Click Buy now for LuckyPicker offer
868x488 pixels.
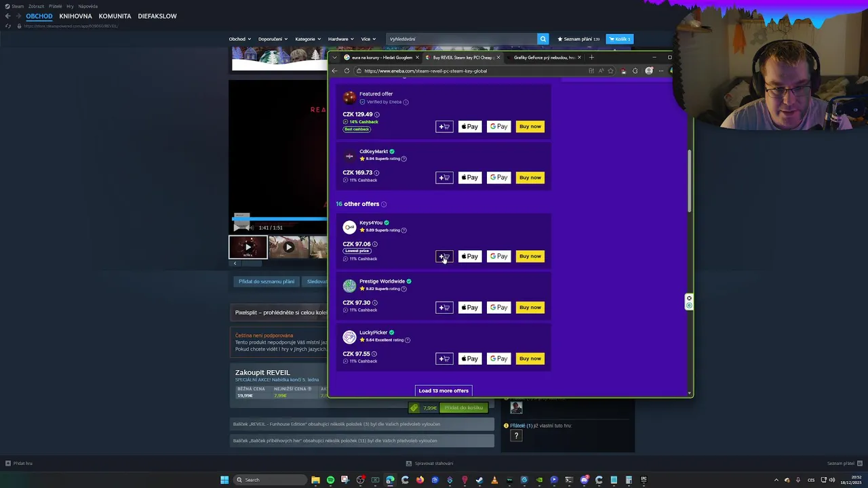pos(530,359)
